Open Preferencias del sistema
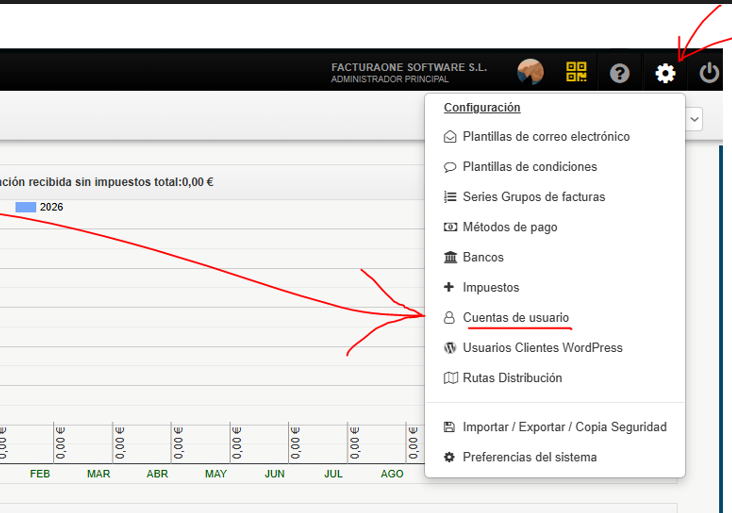The width and height of the screenshot is (732, 513). pos(529,457)
